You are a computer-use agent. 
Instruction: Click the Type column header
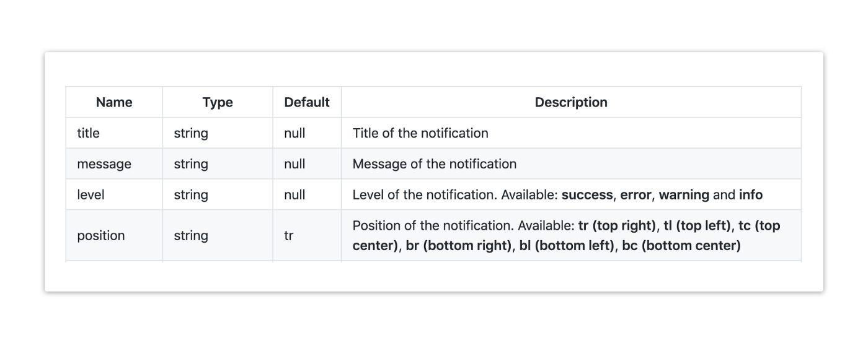pos(218,103)
